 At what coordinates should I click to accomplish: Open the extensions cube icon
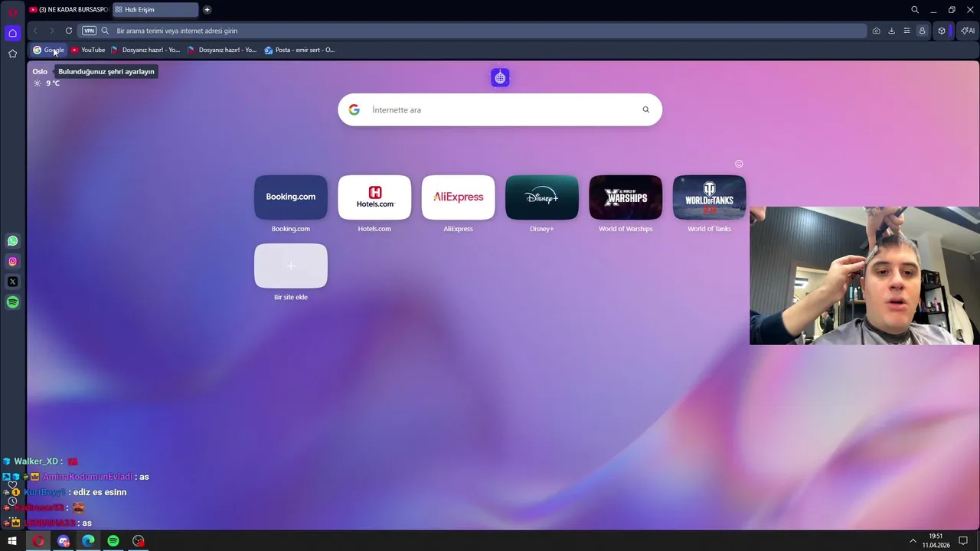click(942, 31)
